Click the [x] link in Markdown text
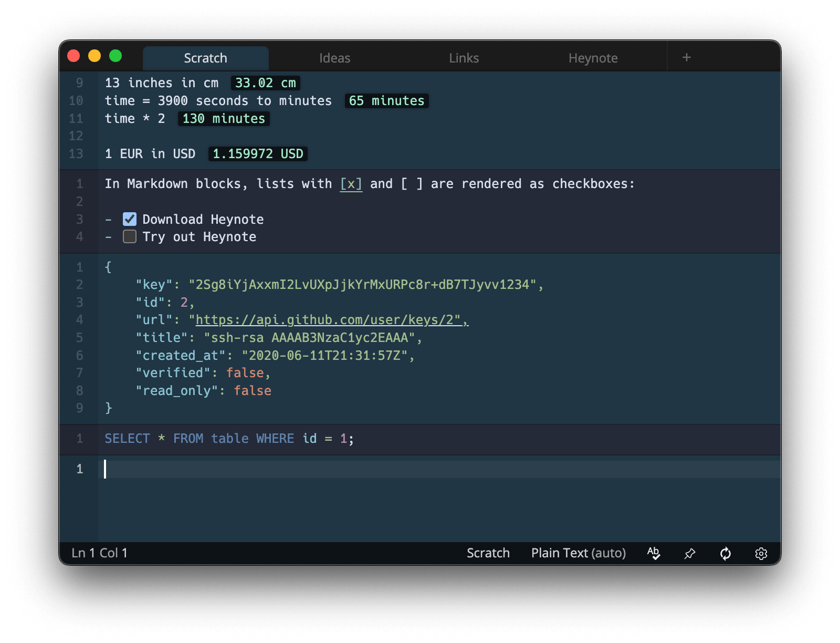 351,184
